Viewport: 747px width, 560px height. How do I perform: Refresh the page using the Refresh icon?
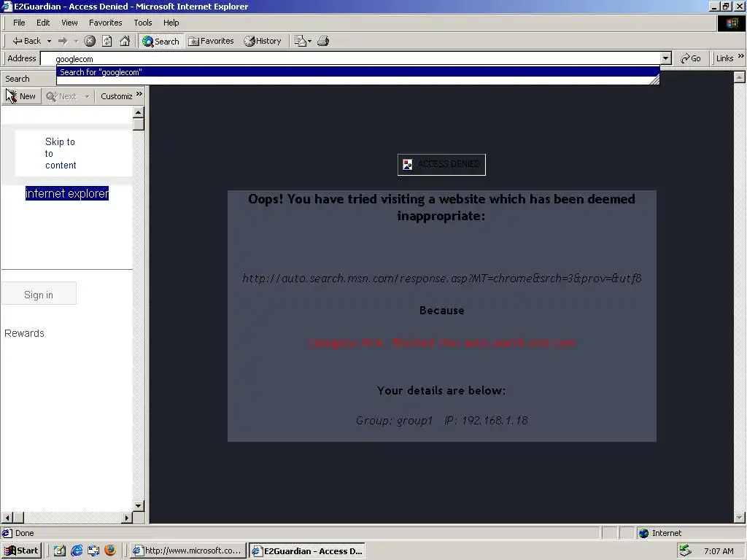107,41
